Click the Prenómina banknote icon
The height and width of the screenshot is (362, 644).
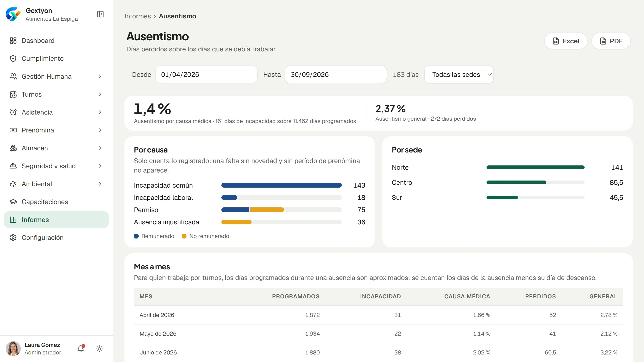pos(13,130)
